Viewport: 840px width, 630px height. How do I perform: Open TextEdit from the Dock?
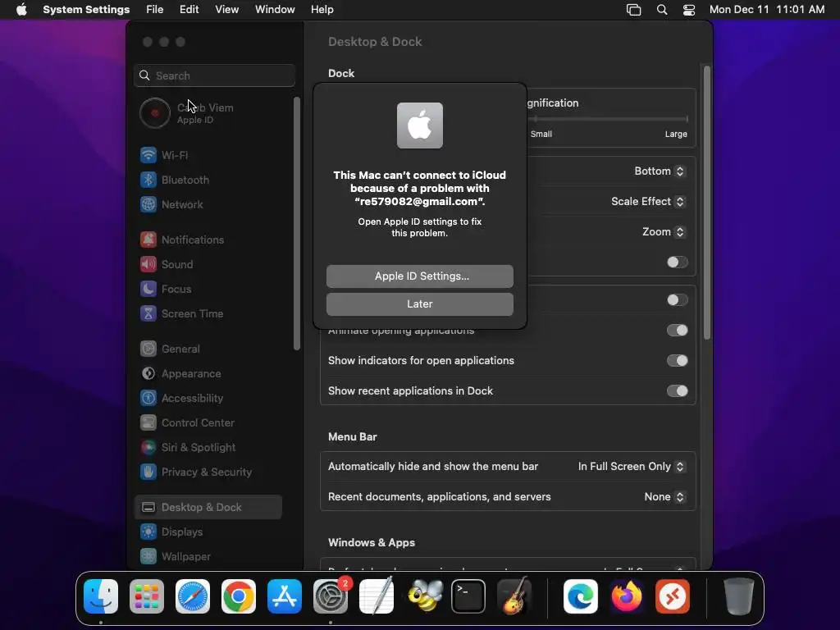point(377,596)
